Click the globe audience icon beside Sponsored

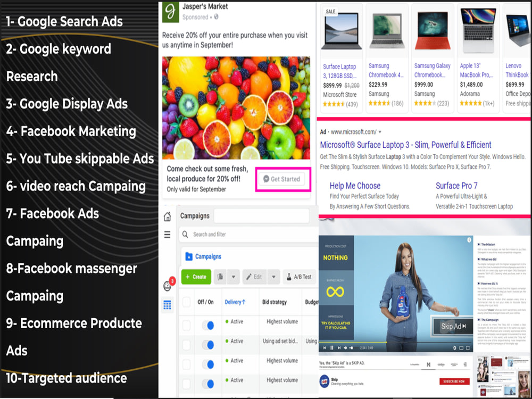click(216, 16)
